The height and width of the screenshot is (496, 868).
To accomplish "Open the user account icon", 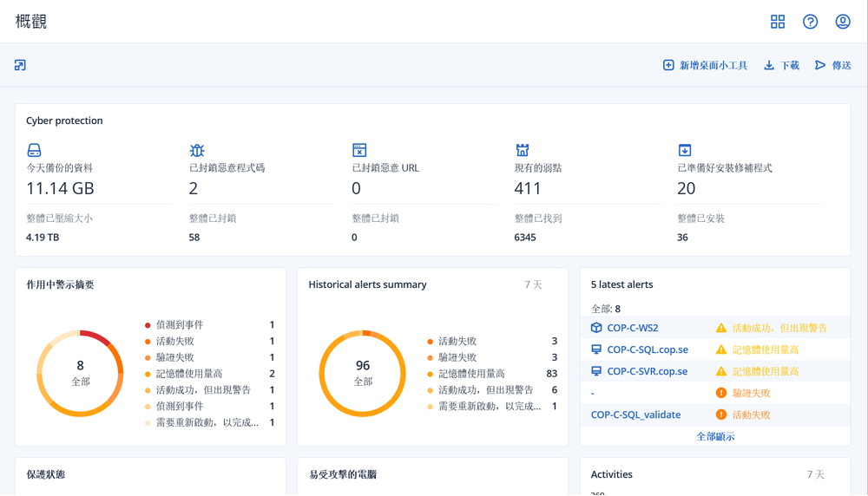I will [843, 22].
